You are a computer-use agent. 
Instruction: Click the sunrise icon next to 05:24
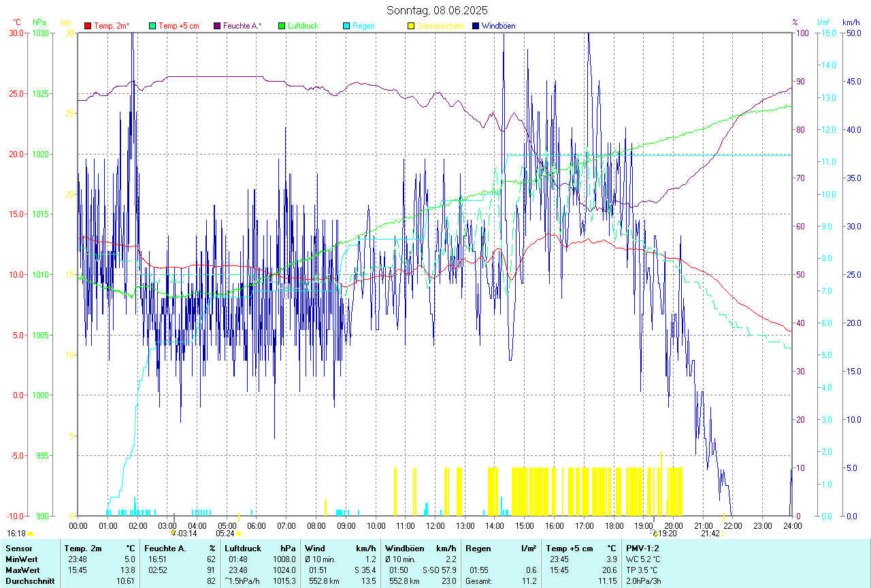239,534
